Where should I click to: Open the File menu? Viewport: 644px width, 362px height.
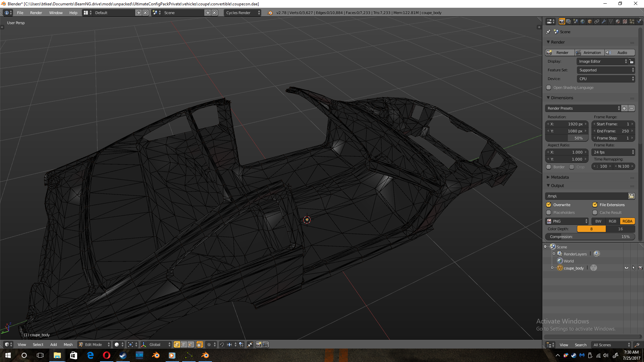click(20, 13)
